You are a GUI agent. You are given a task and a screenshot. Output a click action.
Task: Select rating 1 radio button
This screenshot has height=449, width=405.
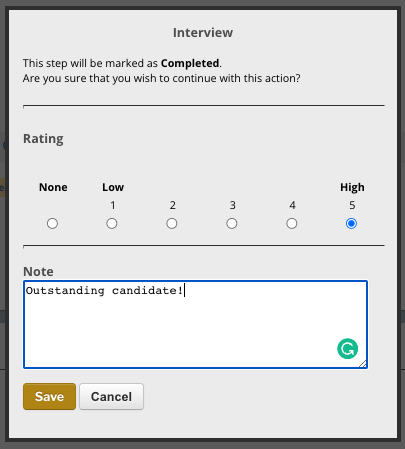[x=112, y=223]
